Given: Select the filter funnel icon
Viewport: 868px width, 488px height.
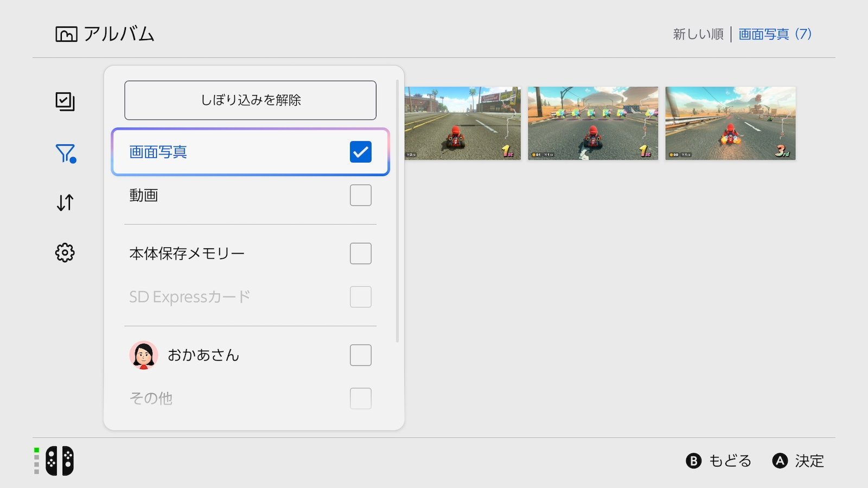Looking at the screenshot, I should point(66,153).
